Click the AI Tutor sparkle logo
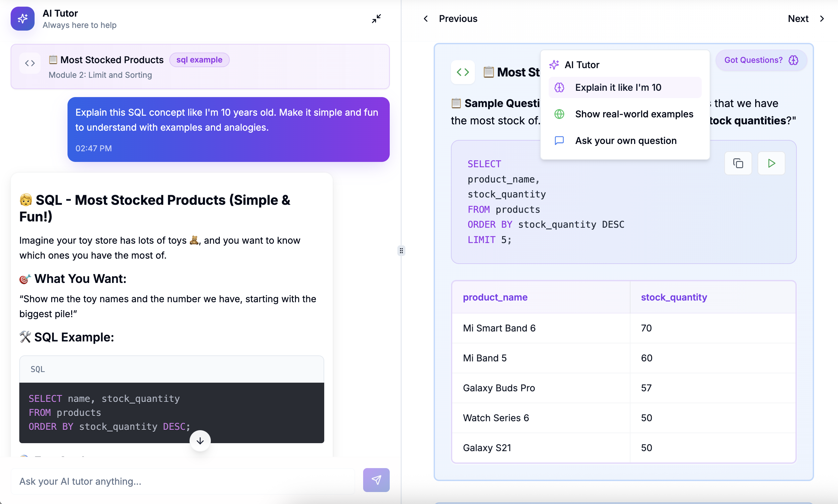 (x=22, y=19)
